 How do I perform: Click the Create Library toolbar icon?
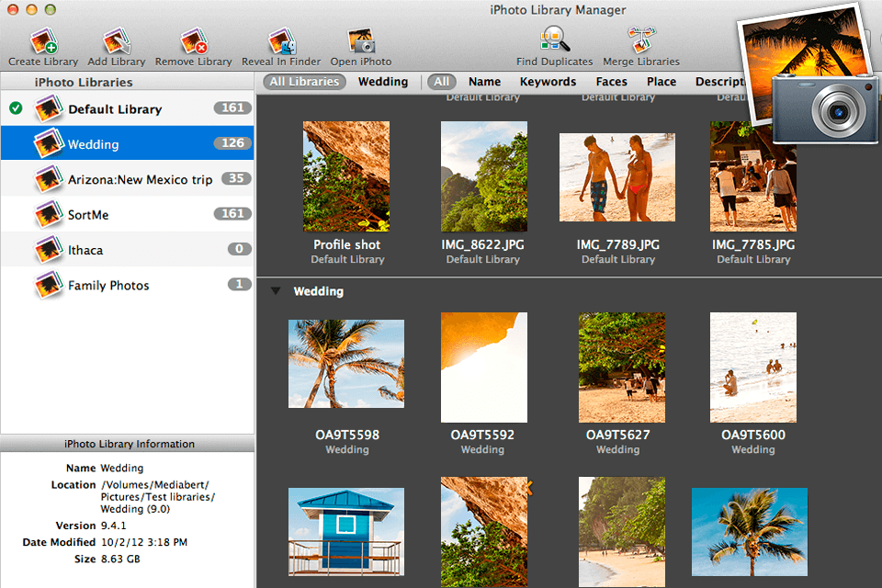[x=43, y=42]
